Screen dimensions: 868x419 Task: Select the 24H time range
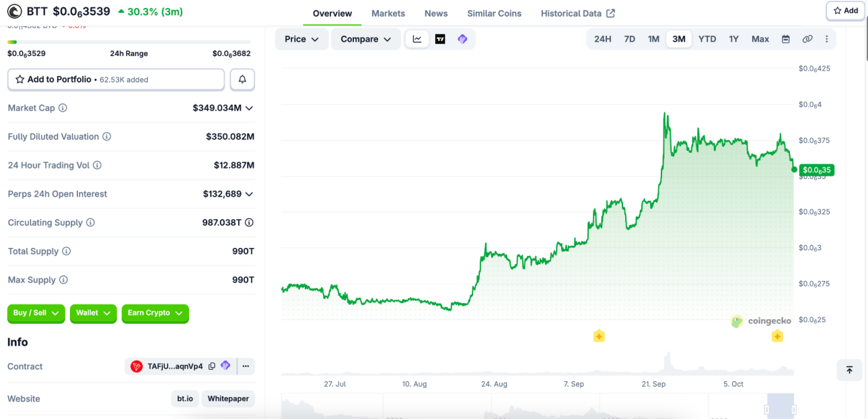[x=603, y=39]
